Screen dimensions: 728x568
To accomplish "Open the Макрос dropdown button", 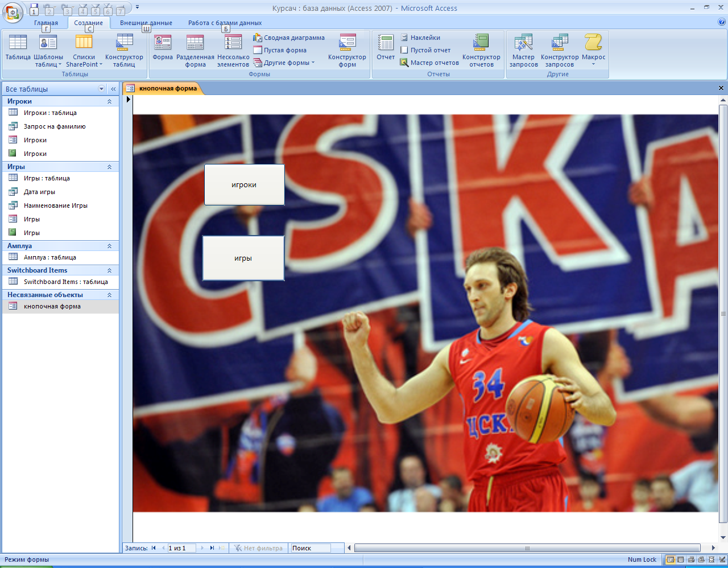I will click(593, 50).
